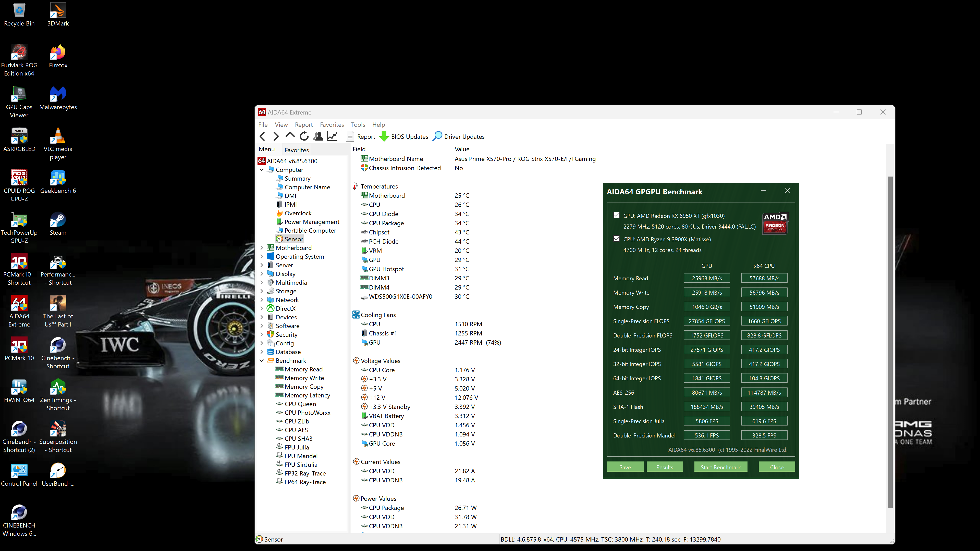Viewport: 980px width, 551px height.
Task: Open the Tools menu
Action: [x=358, y=124]
